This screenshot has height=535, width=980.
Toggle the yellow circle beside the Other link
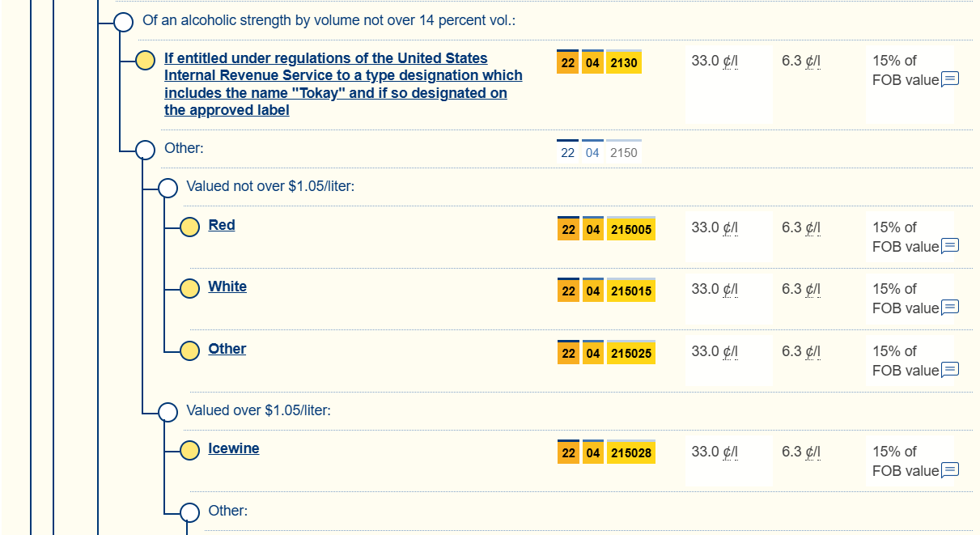[x=189, y=350]
